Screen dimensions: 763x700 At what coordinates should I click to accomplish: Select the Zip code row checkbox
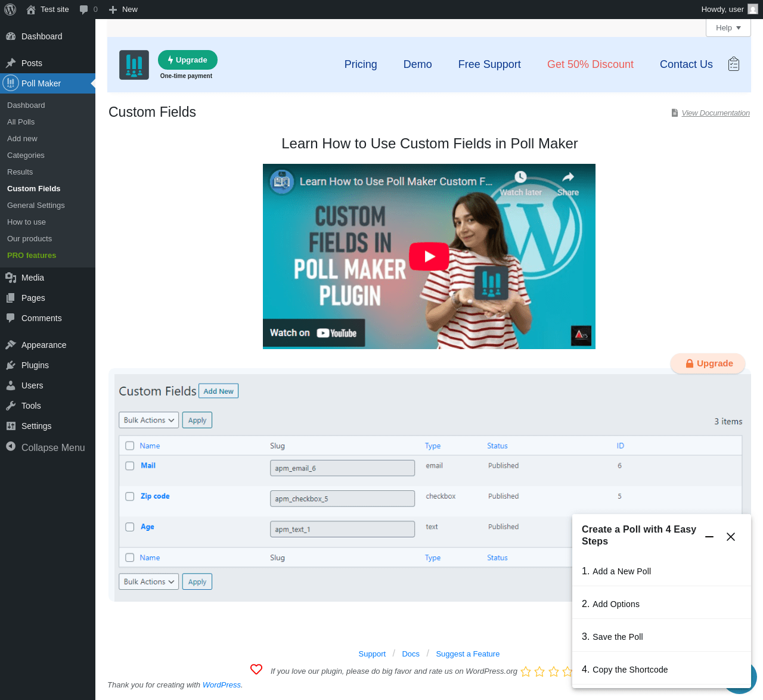click(130, 496)
